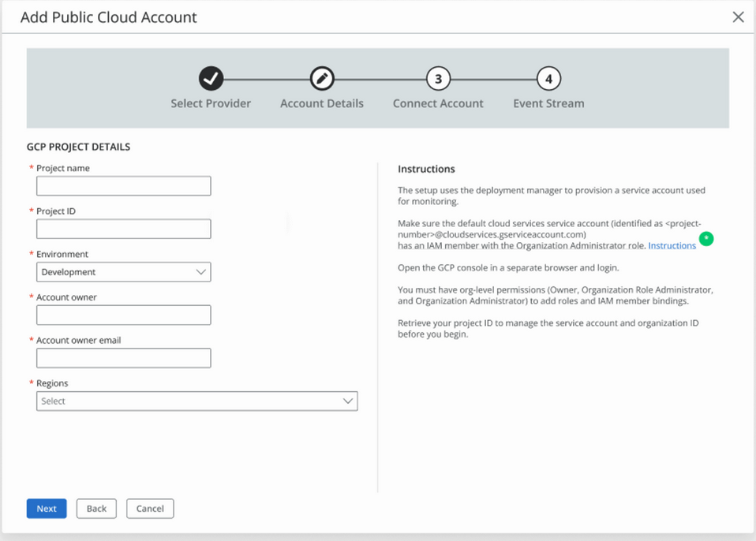
Task: Click the Back button
Action: tap(96, 509)
